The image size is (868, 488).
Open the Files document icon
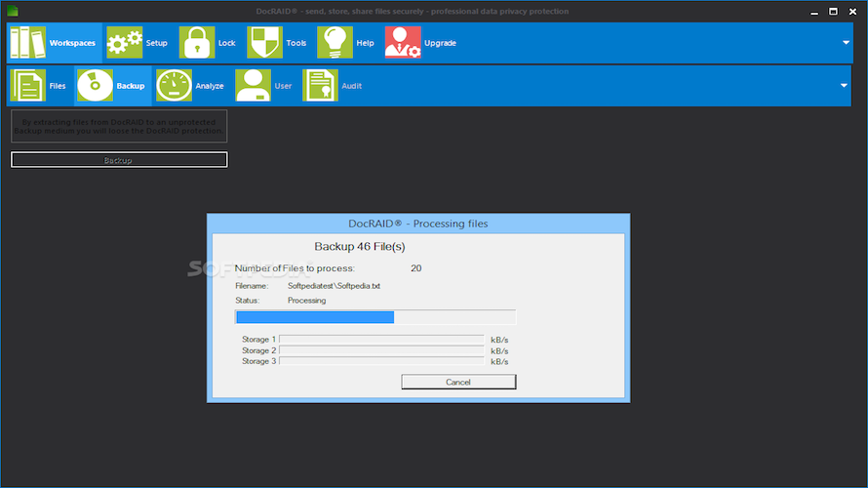click(x=27, y=85)
